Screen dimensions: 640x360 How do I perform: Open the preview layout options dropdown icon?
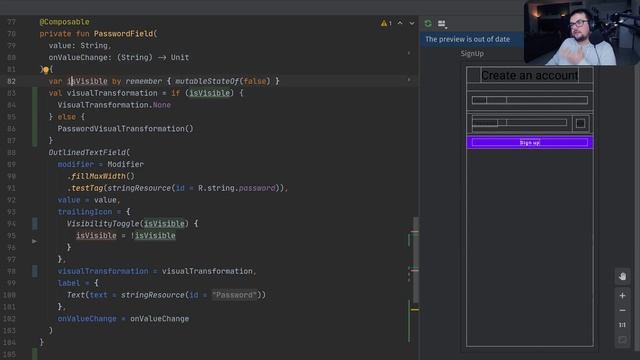coord(442,24)
